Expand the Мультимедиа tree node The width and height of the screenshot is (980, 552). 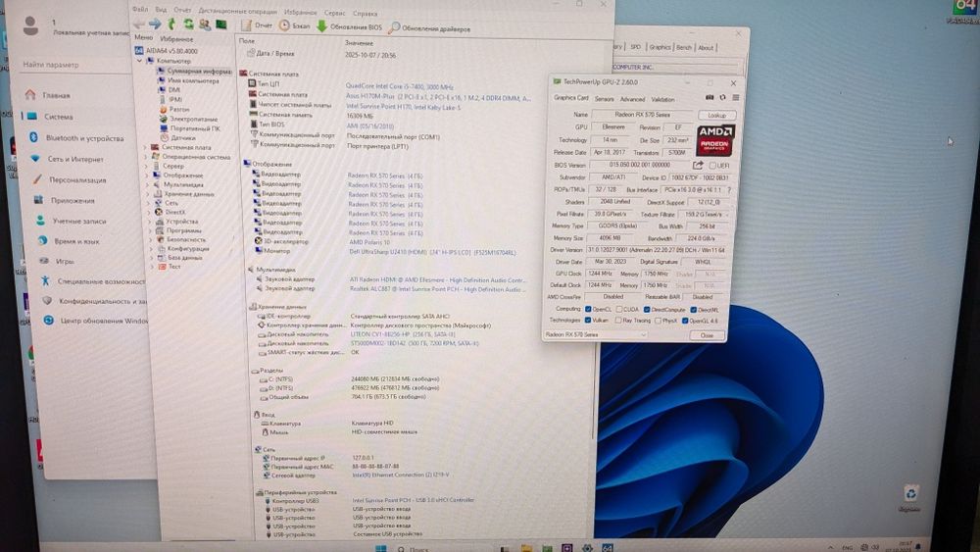coord(148,185)
